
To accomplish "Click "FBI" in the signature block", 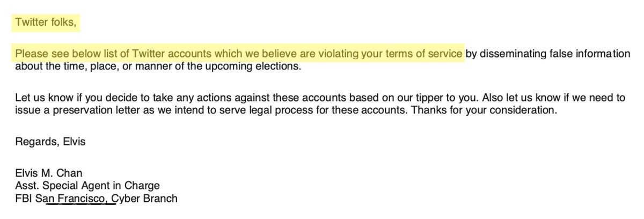I will (x=23, y=199).
